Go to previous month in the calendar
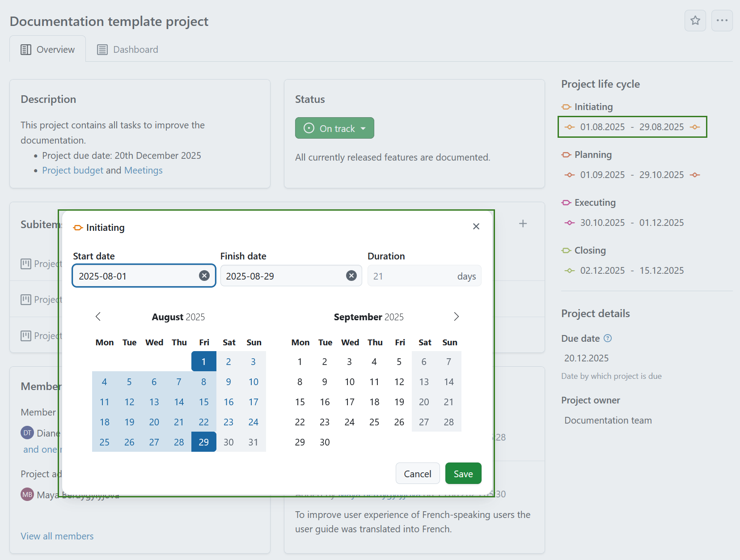 click(x=98, y=316)
